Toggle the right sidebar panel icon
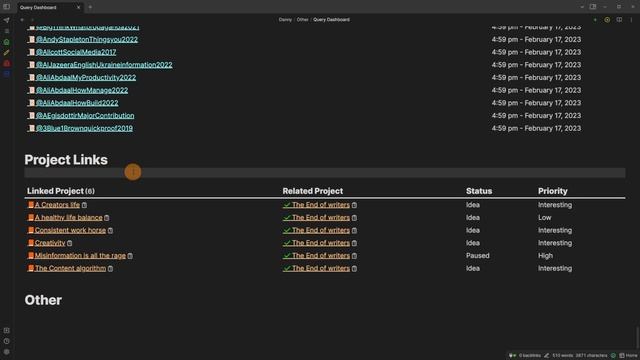 pyautogui.click(x=593, y=7)
